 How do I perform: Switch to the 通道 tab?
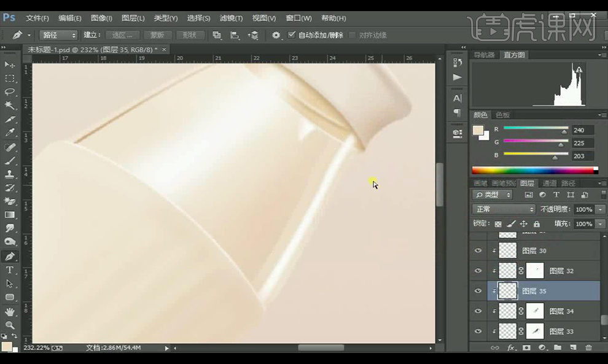click(x=550, y=183)
